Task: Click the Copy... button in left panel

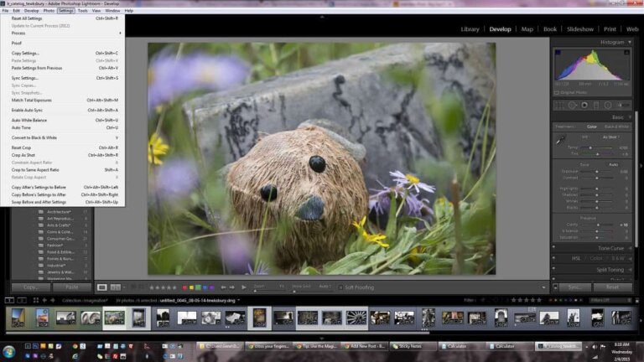Action: click(x=31, y=287)
